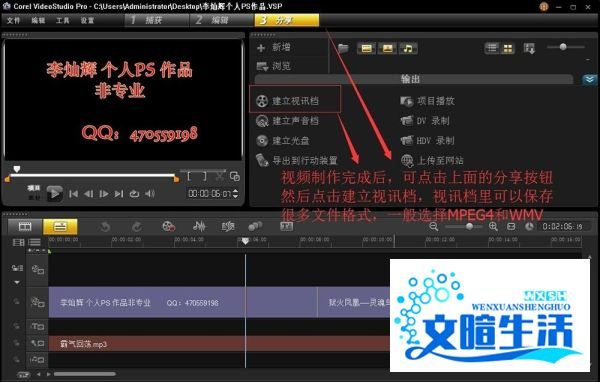Click the preview timecode 00:00:06:07 field
The width and height of the screenshot is (600, 382).
[x=209, y=194]
